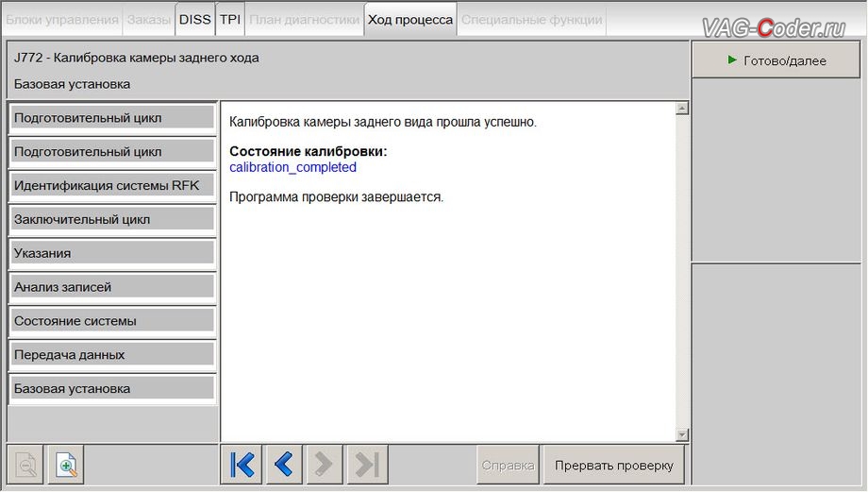
Task: Open the TPI tab
Action: point(229,20)
